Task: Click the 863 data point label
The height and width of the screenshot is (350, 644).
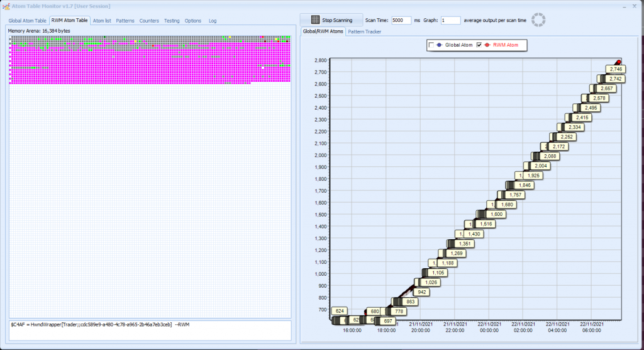Action: click(x=410, y=302)
